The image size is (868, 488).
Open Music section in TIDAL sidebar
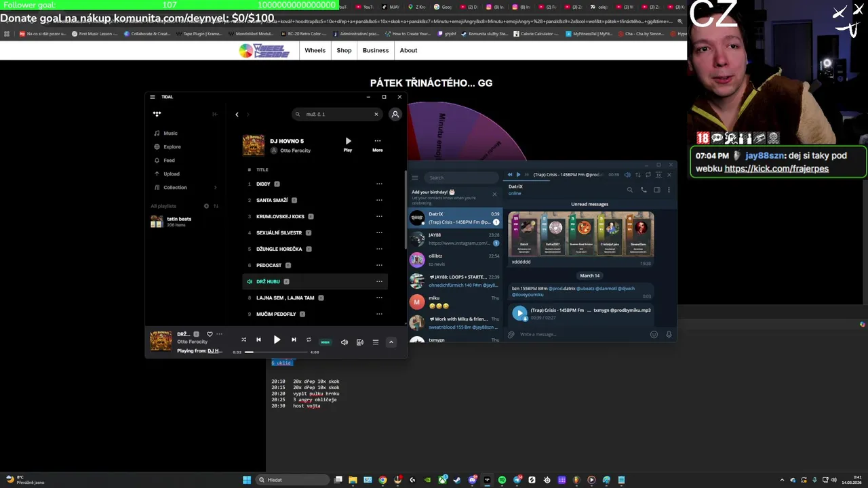170,133
